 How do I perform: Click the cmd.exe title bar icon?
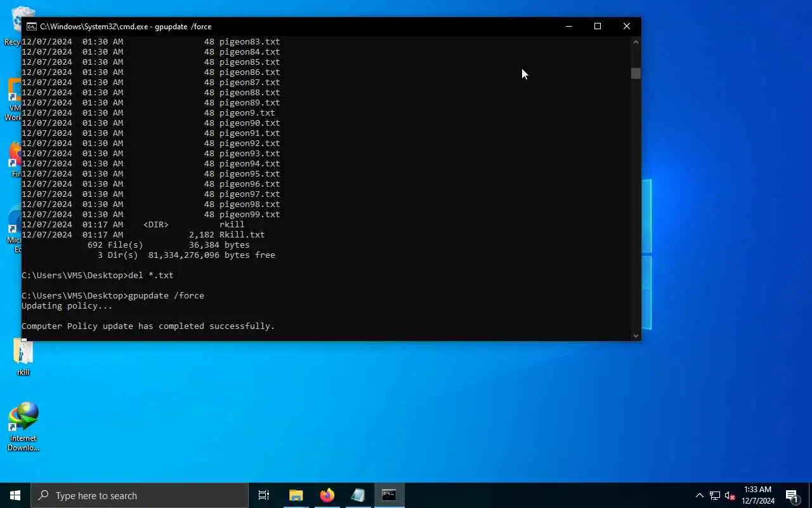tap(31, 27)
